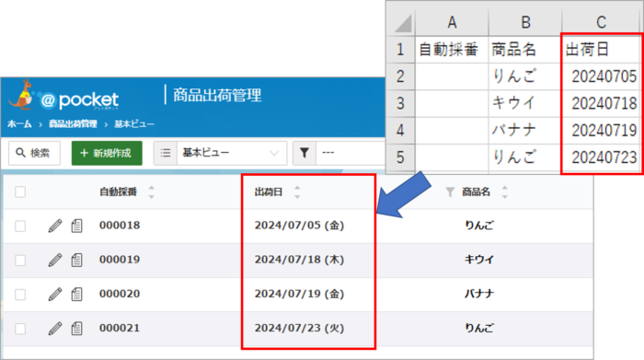This screenshot has width=644, height=360.
Task: Click バナナ in the @pocket product column
Action: 479,294
